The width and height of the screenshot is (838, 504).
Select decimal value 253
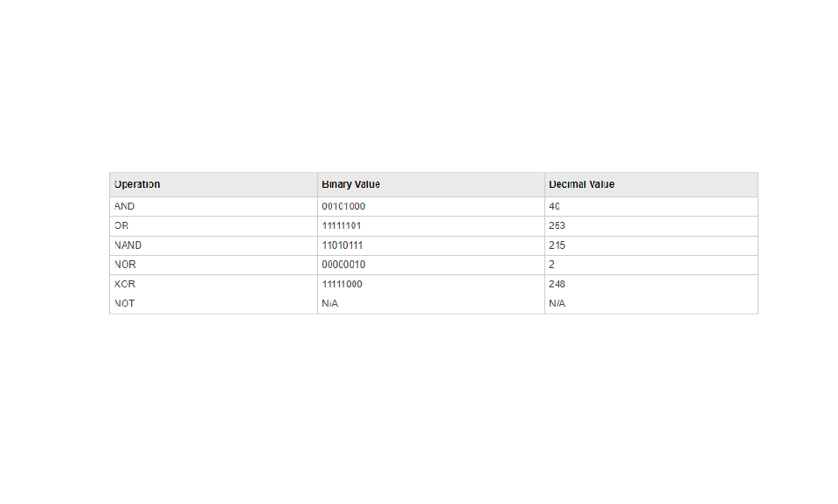pyautogui.click(x=557, y=226)
